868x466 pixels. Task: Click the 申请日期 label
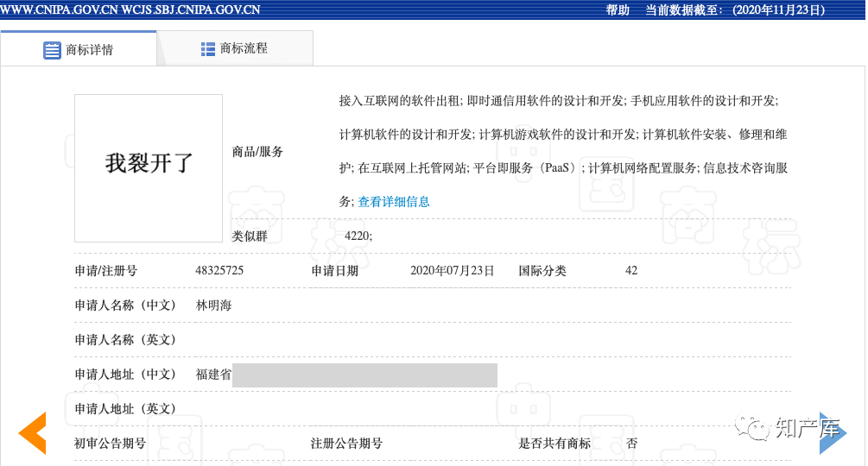tap(335, 271)
